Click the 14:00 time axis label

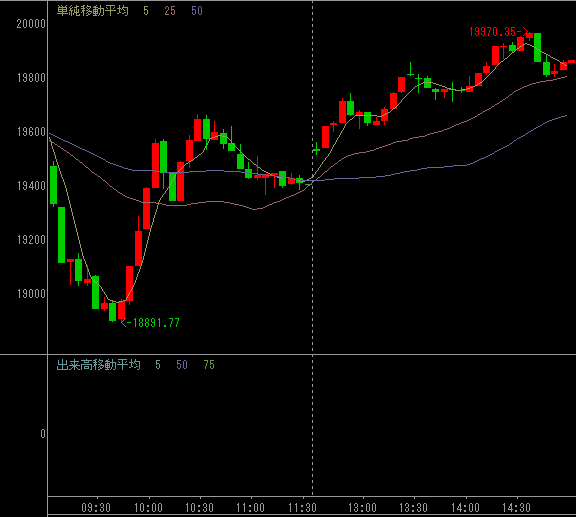(x=465, y=508)
